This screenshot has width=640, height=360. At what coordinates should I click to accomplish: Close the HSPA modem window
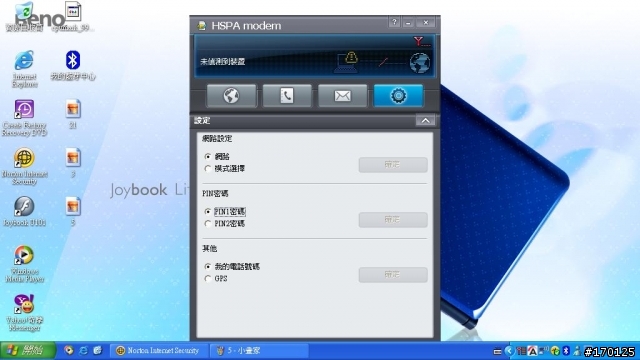(426, 22)
